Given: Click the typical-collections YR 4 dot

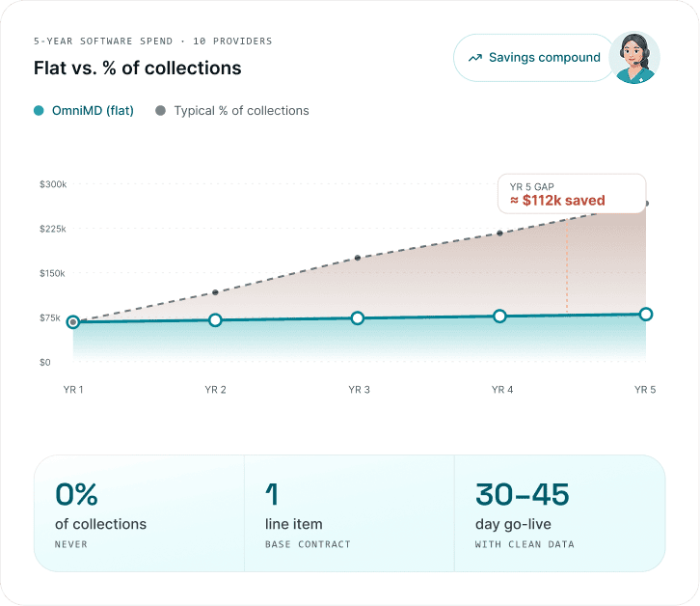Looking at the screenshot, I should pos(499,234).
